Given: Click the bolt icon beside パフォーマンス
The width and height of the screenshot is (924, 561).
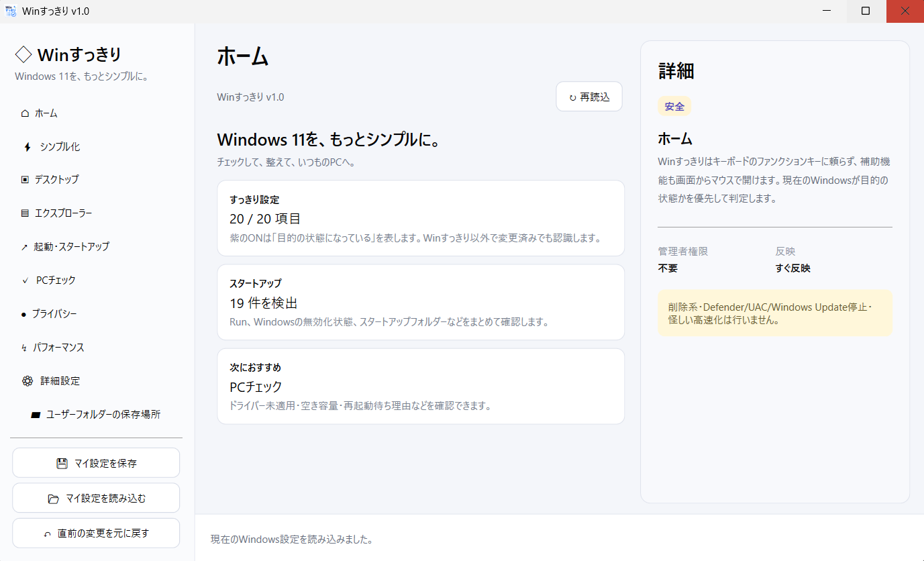Looking at the screenshot, I should [24, 348].
